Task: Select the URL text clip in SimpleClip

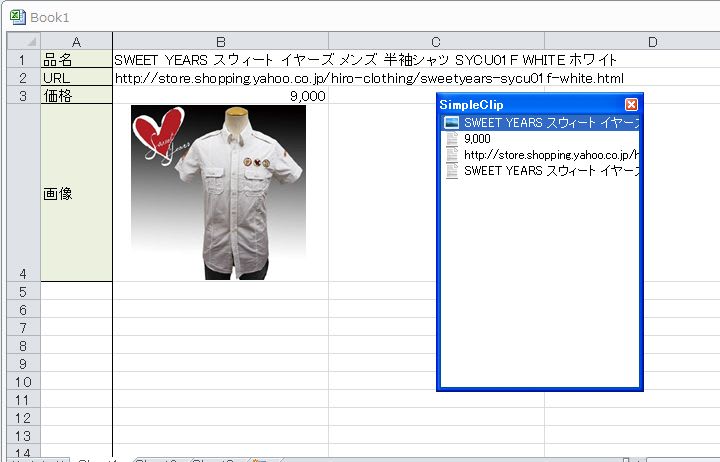Action: coord(540,155)
